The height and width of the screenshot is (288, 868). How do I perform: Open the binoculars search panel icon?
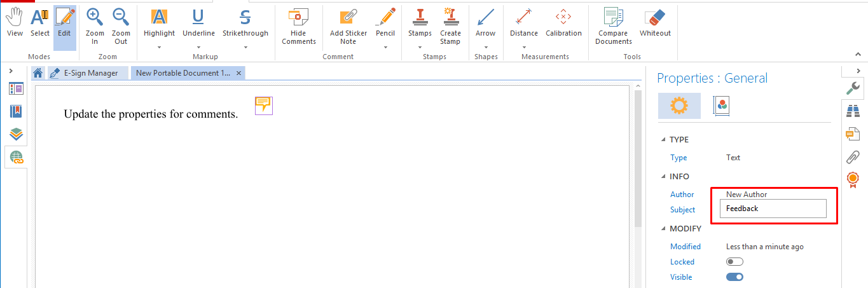(x=852, y=111)
